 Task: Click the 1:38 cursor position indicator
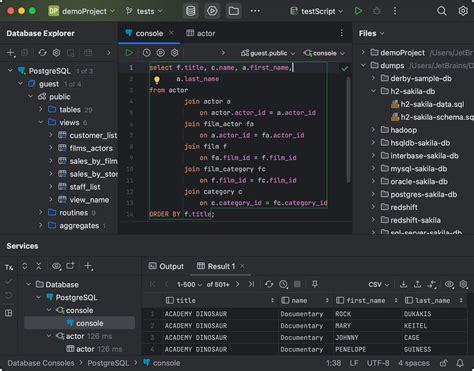click(333, 363)
